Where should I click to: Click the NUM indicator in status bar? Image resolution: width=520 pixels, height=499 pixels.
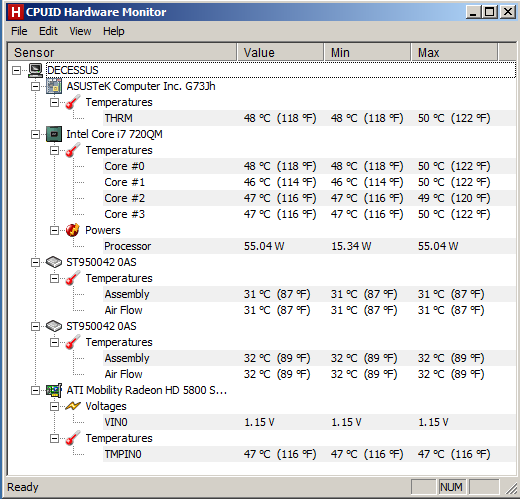click(x=451, y=487)
